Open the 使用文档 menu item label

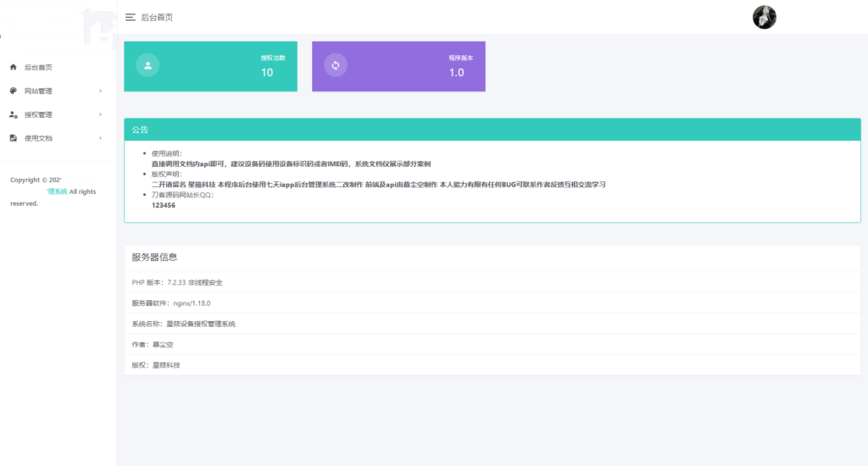coord(38,138)
